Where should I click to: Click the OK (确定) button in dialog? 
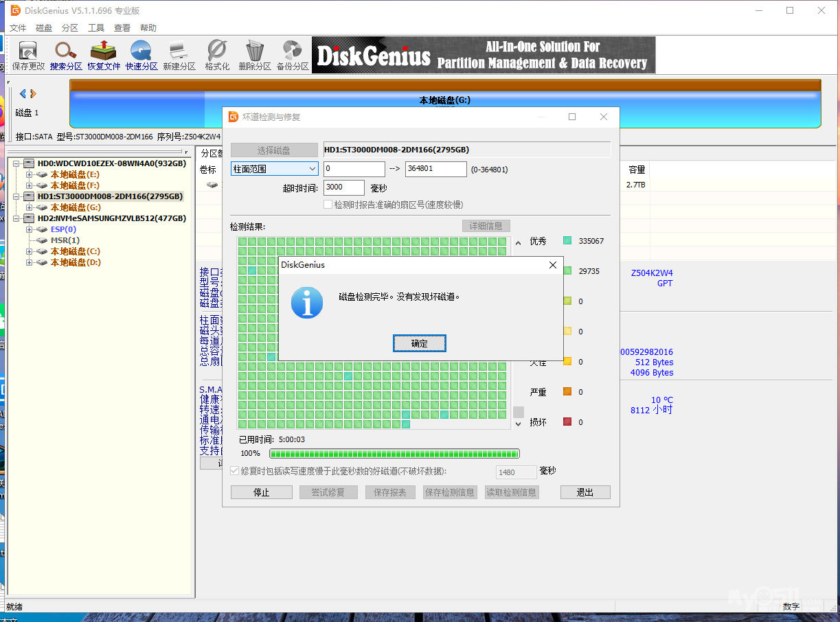click(x=419, y=343)
